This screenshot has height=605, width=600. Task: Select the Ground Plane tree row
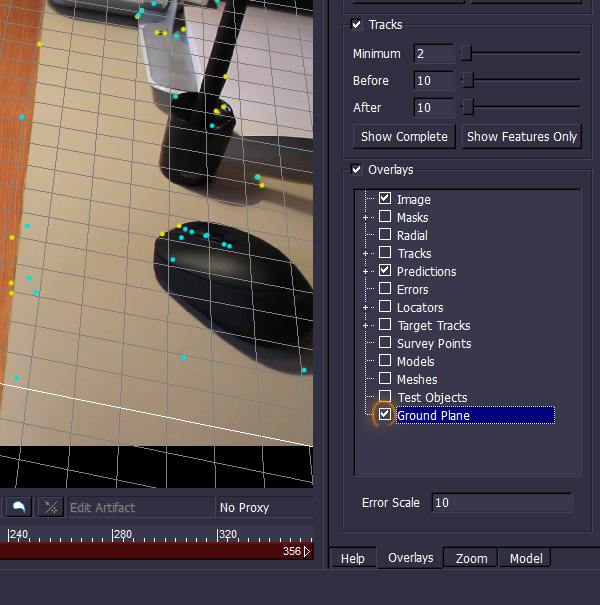click(475, 415)
